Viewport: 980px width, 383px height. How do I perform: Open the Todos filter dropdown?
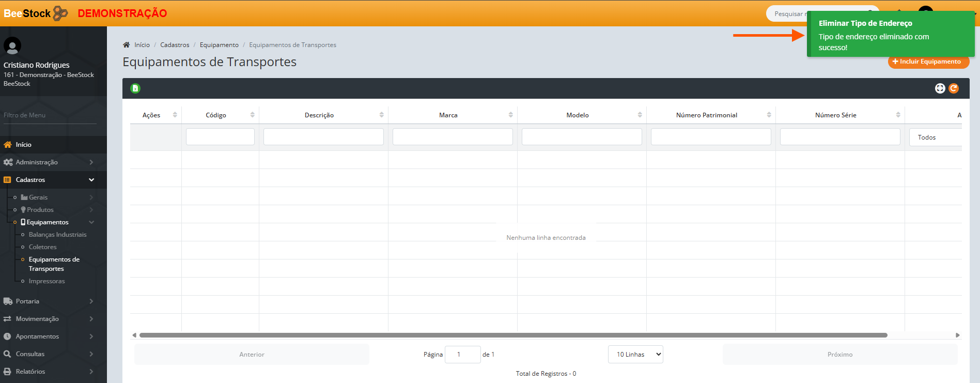935,137
